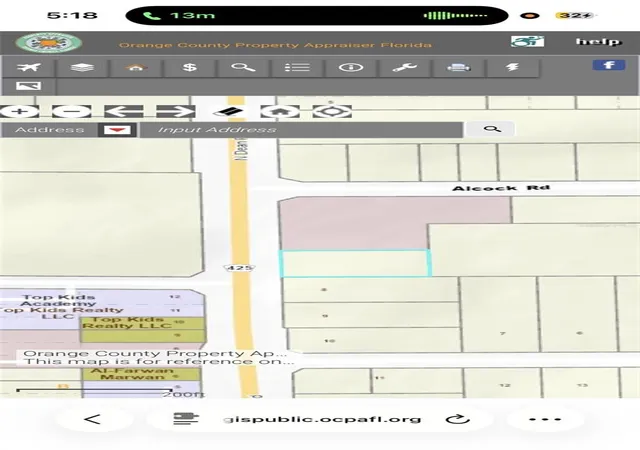
Task: Click the lightning bolt icon
Action: [512, 67]
